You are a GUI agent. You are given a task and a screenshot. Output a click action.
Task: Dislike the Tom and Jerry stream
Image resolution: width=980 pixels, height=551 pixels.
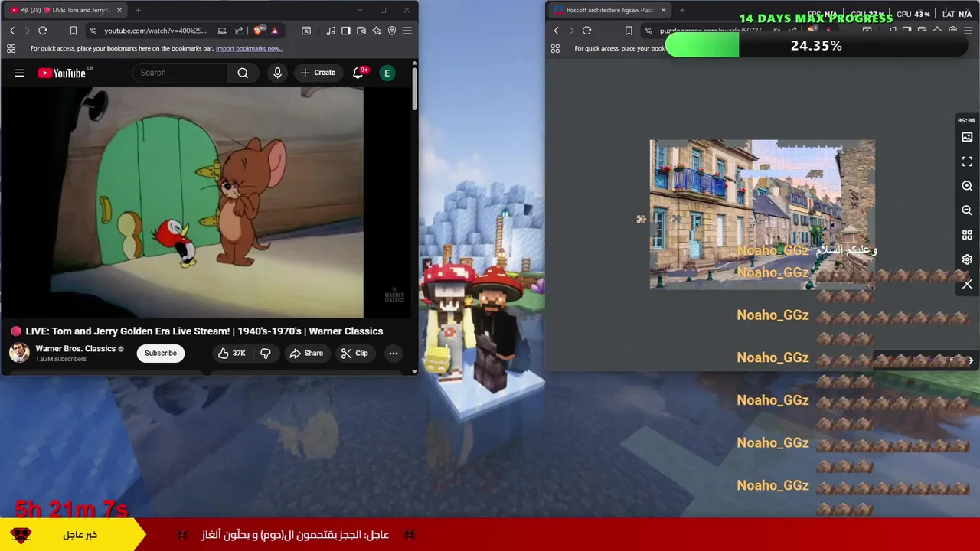[x=266, y=353]
